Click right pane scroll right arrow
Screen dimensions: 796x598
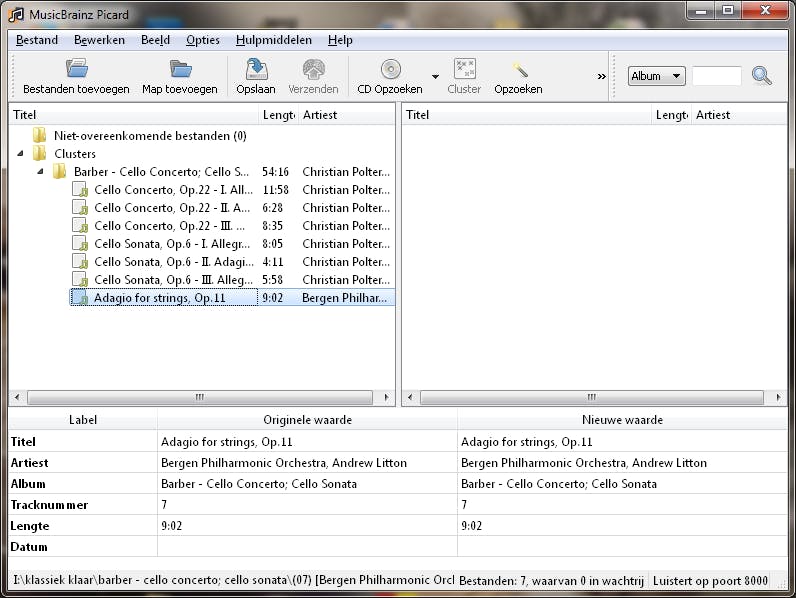point(779,397)
